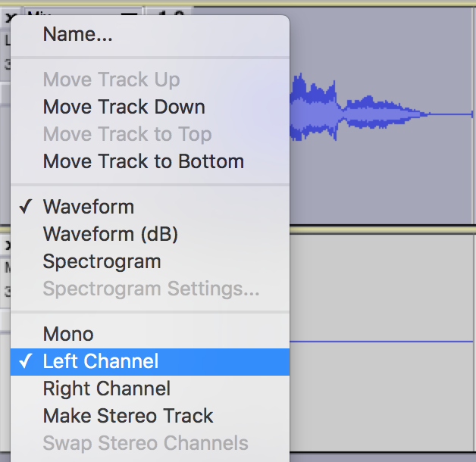Screen dimensions: 476x462
Task: Switch view to Waveform (dB)
Action: click(x=110, y=234)
